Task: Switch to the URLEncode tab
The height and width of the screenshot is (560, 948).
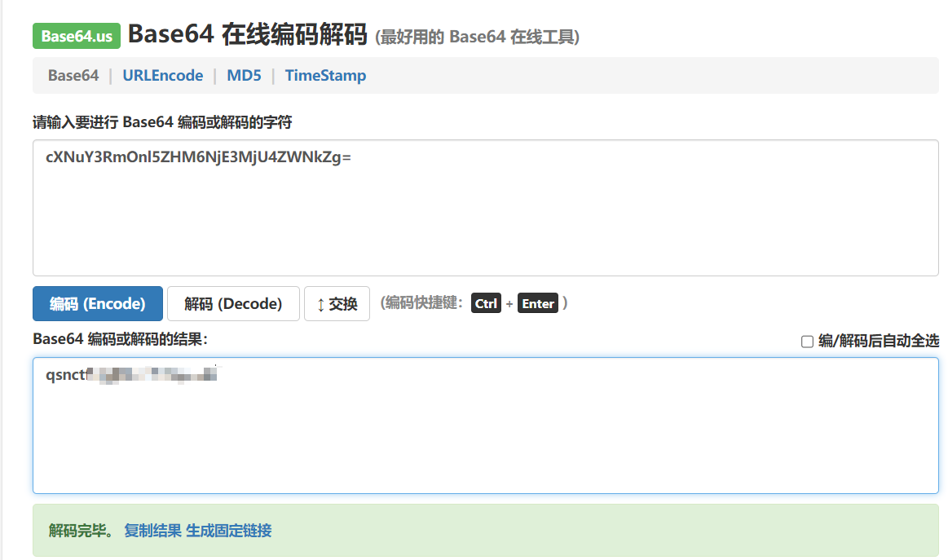Action: pyautogui.click(x=162, y=75)
